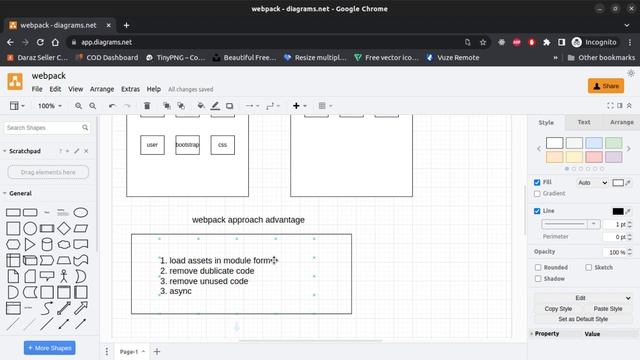The height and width of the screenshot is (360, 640).
Task: Select the diamond shape in General
Action: [64, 229]
